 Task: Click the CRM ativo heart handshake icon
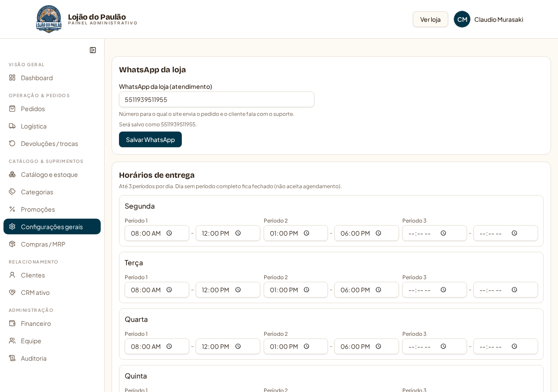(12, 292)
